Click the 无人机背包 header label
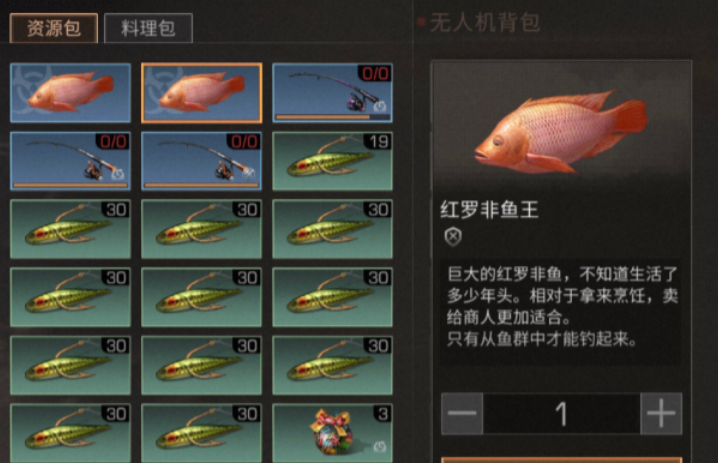Viewport: 718px width, 463px height. pyautogui.click(x=485, y=22)
